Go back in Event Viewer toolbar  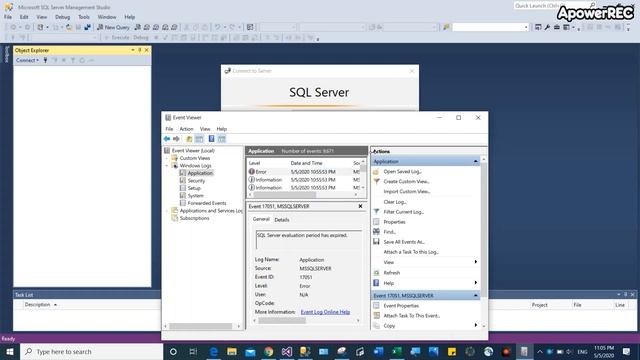tap(167, 139)
